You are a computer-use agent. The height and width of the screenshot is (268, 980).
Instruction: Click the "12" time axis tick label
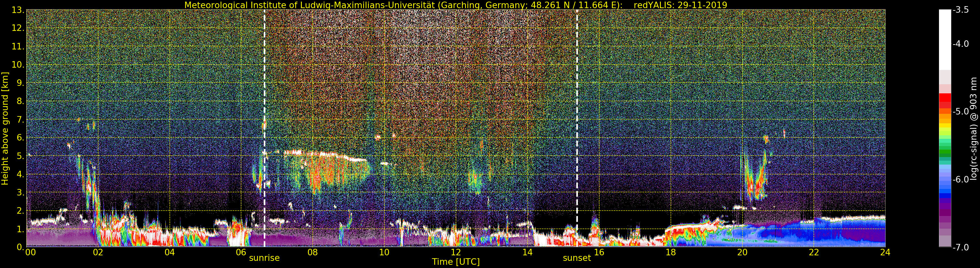tap(456, 252)
